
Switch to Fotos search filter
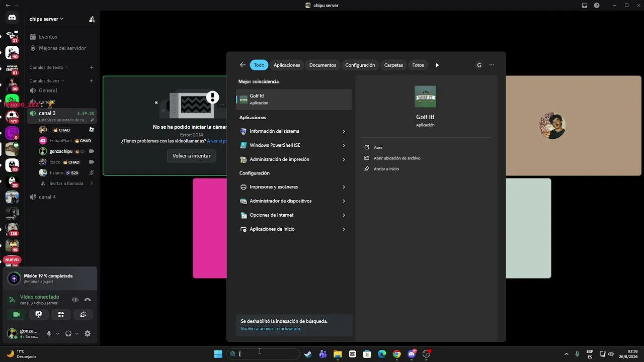pos(418,65)
